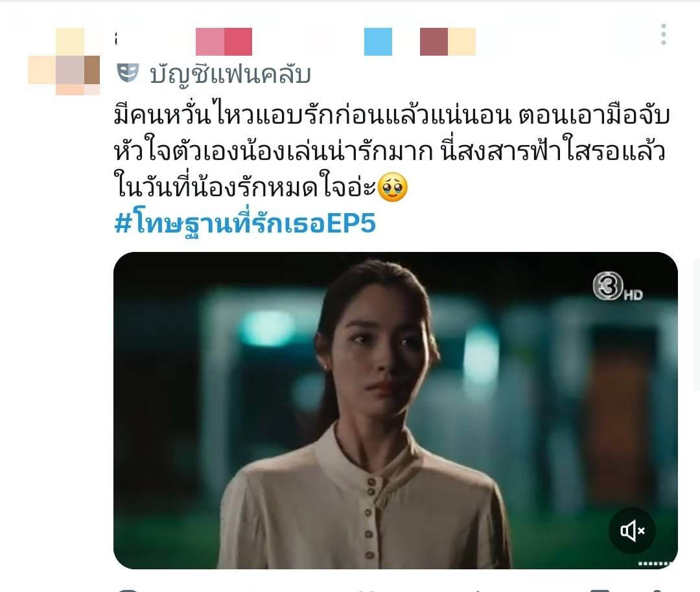Click the fan account mask icon

pyautogui.click(x=128, y=73)
